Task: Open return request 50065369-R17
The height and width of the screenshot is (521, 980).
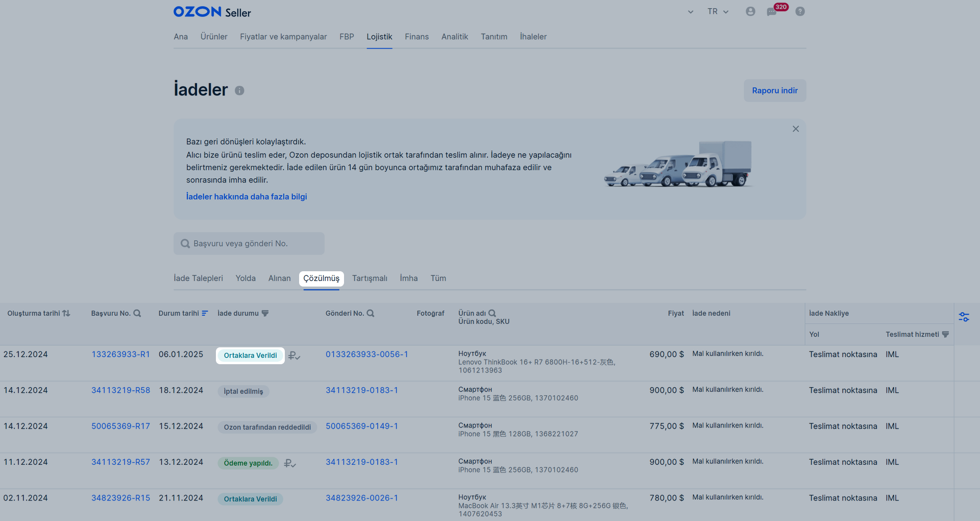Action: tap(121, 426)
